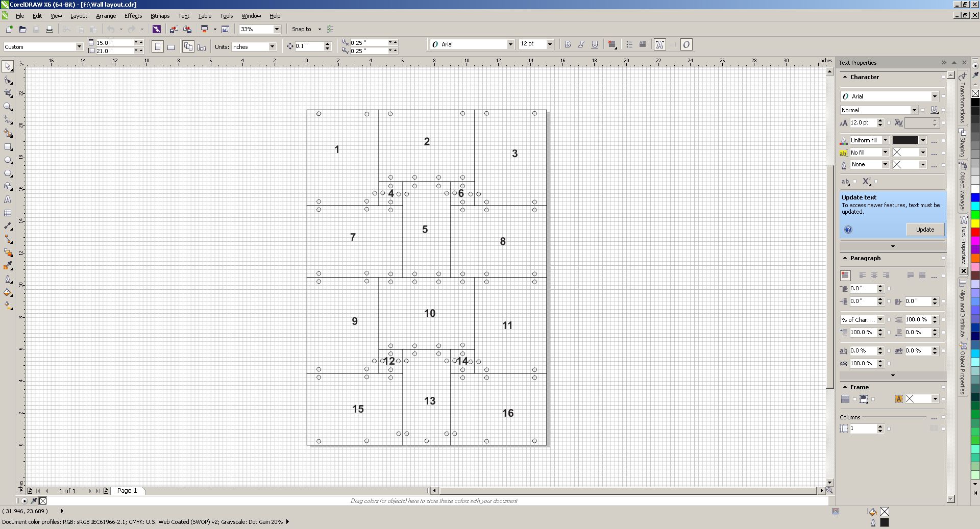Choose the Text tool
Image resolution: width=980 pixels, height=529 pixels.
tap(8, 199)
